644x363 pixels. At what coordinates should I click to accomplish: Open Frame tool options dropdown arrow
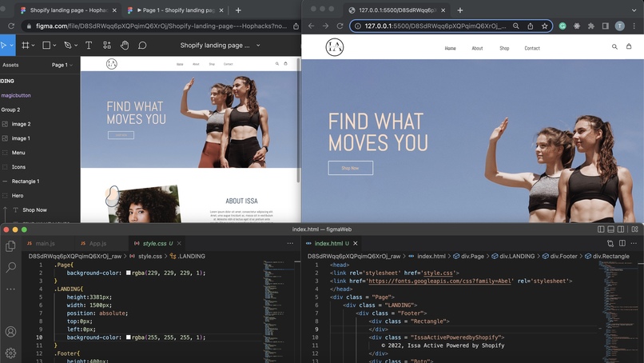pos(34,46)
